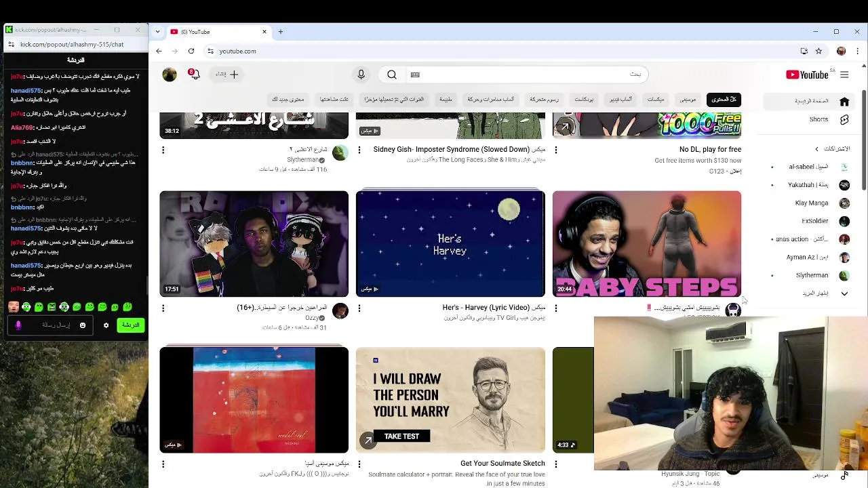Select the 'بودكاست' (Podcast) filter chip

[584, 100]
